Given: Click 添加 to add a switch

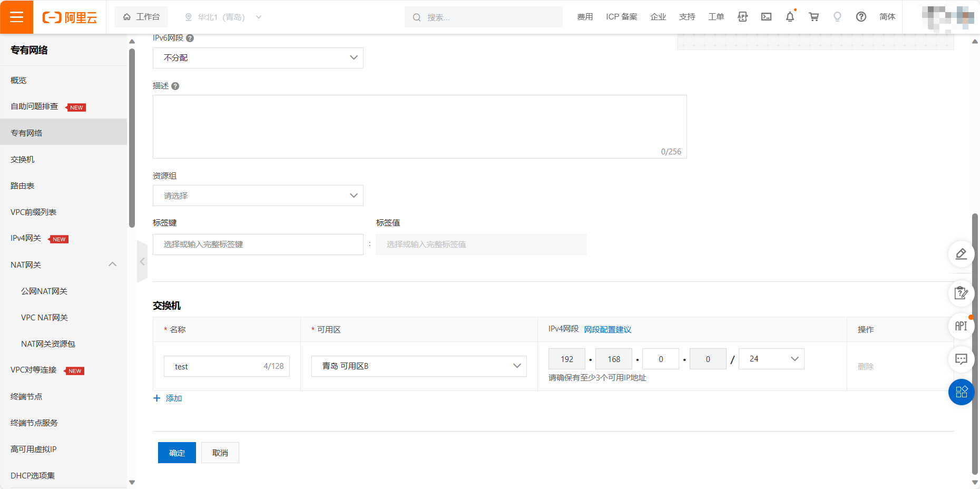Looking at the screenshot, I should click(168, 398).
